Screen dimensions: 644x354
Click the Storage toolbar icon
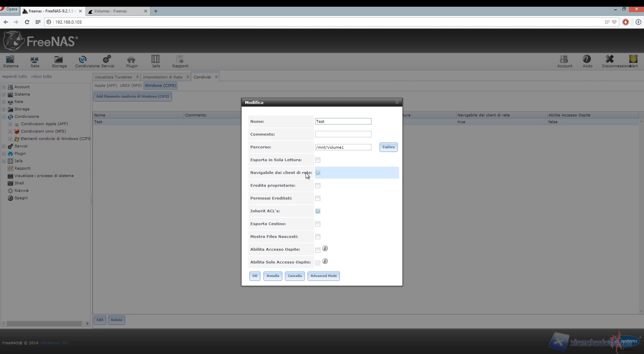point(59,61)
